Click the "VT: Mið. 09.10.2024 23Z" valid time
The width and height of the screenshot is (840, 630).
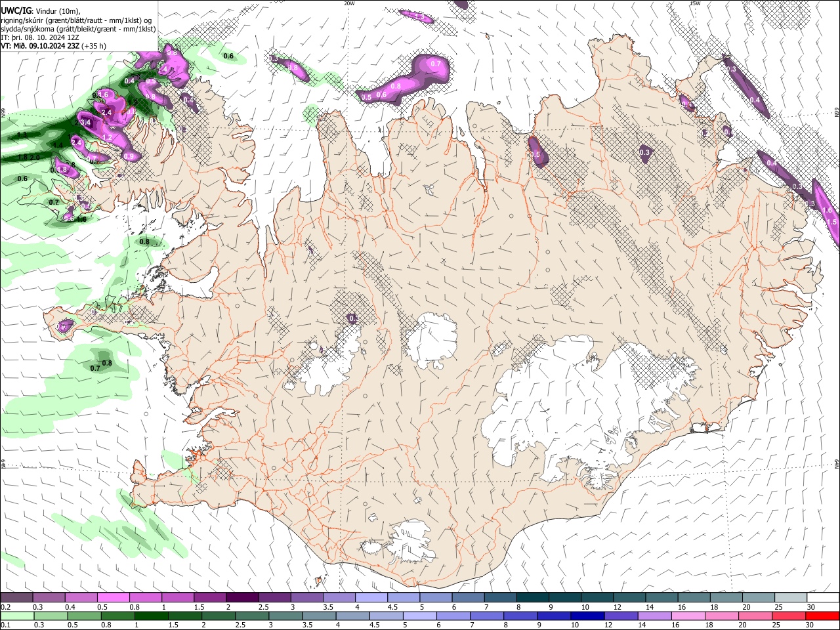click(40, 46)
